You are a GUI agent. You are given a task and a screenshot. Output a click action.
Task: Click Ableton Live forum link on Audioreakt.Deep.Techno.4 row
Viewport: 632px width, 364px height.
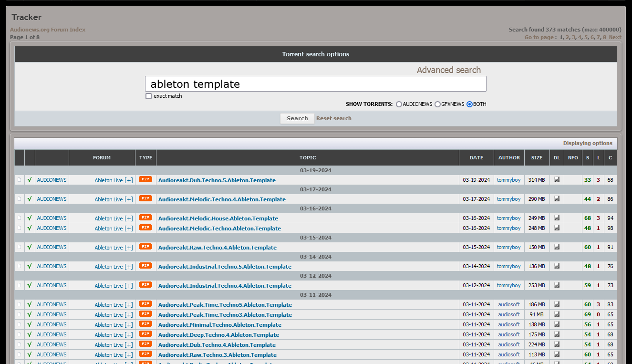(x=109, y=335)
